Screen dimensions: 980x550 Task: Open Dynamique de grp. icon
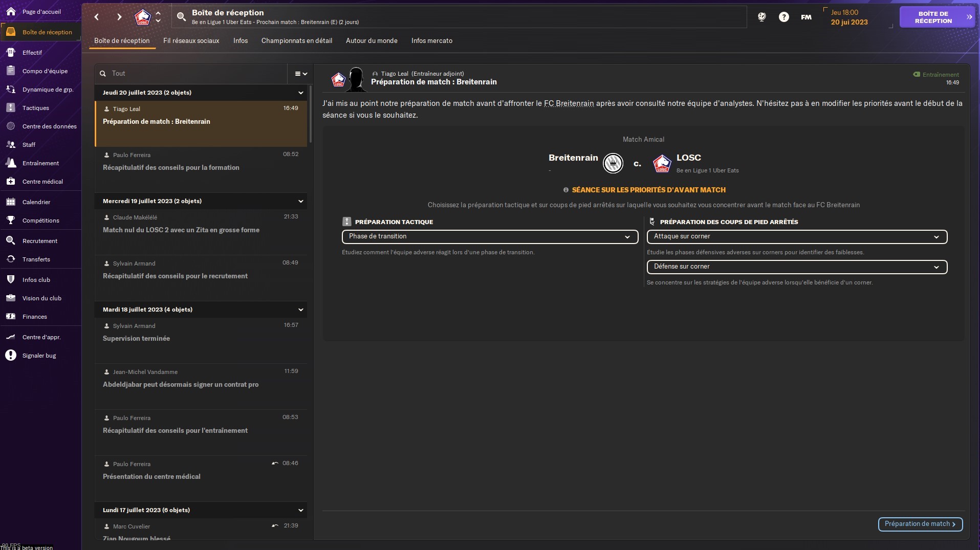tap(11, 89)
